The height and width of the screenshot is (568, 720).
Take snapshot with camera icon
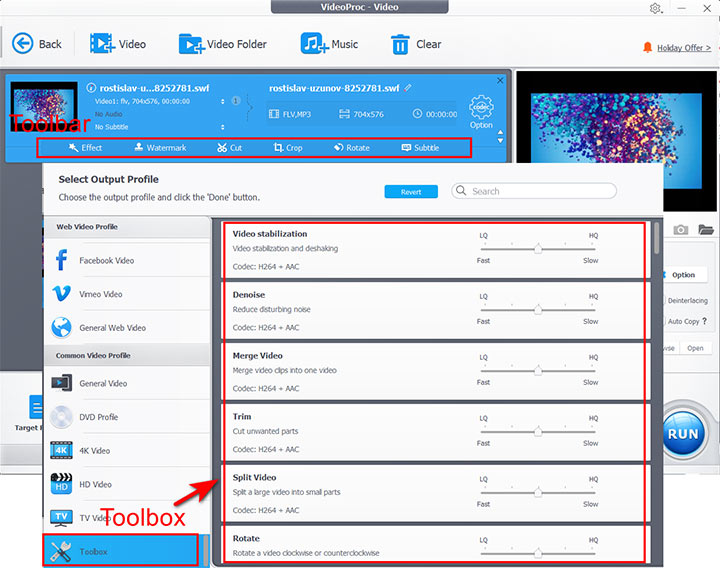coord(681,230)
